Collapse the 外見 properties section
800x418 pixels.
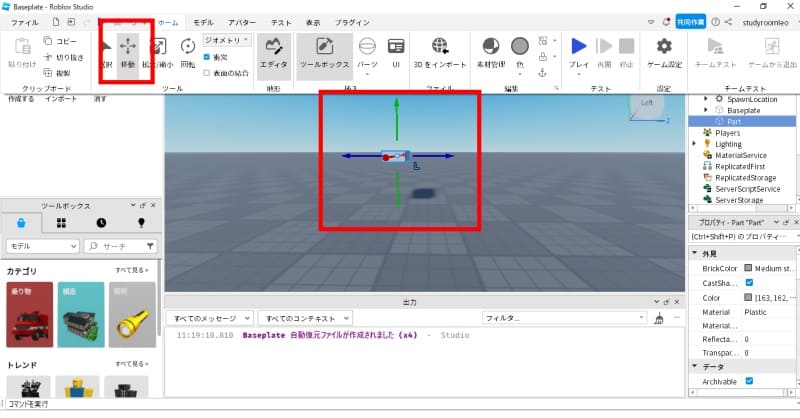[x=694, y=253]
